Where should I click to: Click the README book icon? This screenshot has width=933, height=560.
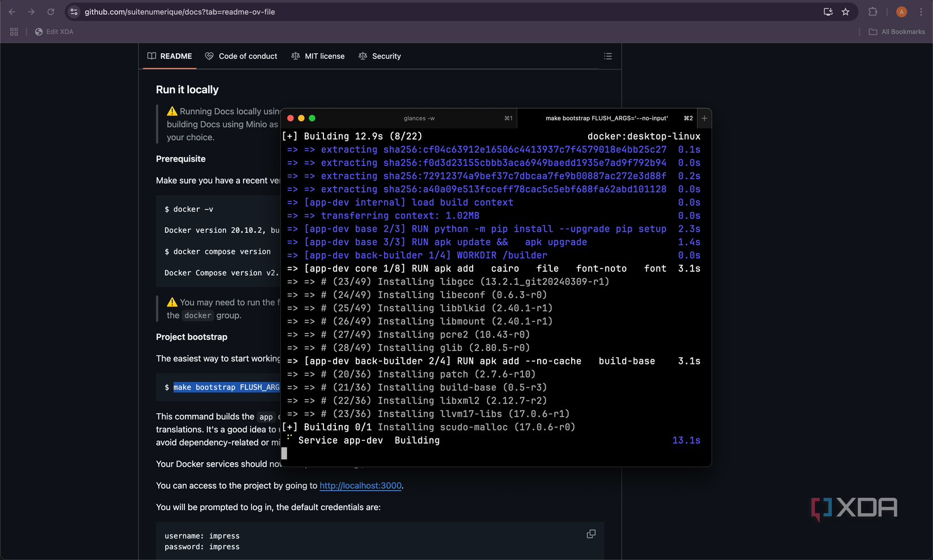152,56
